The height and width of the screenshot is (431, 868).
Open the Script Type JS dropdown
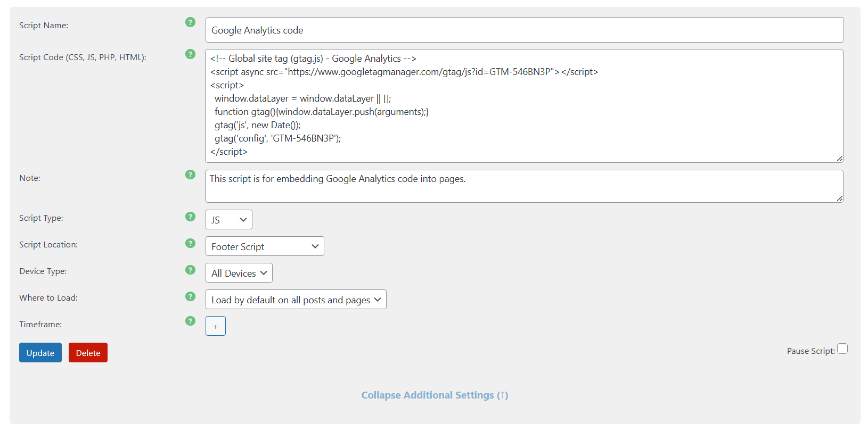[228, 220]
